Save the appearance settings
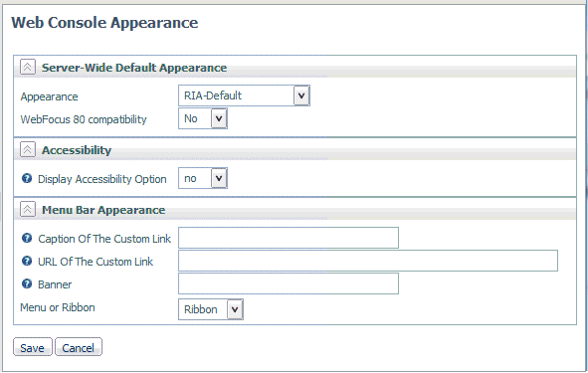The width and height of the screenshot is (588, 373). (32, 347)
